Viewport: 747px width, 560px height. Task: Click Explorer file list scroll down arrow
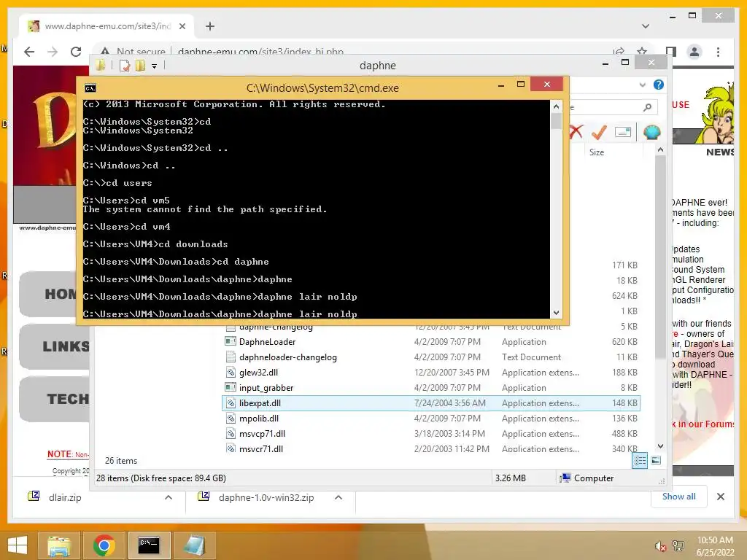(660, 446)
